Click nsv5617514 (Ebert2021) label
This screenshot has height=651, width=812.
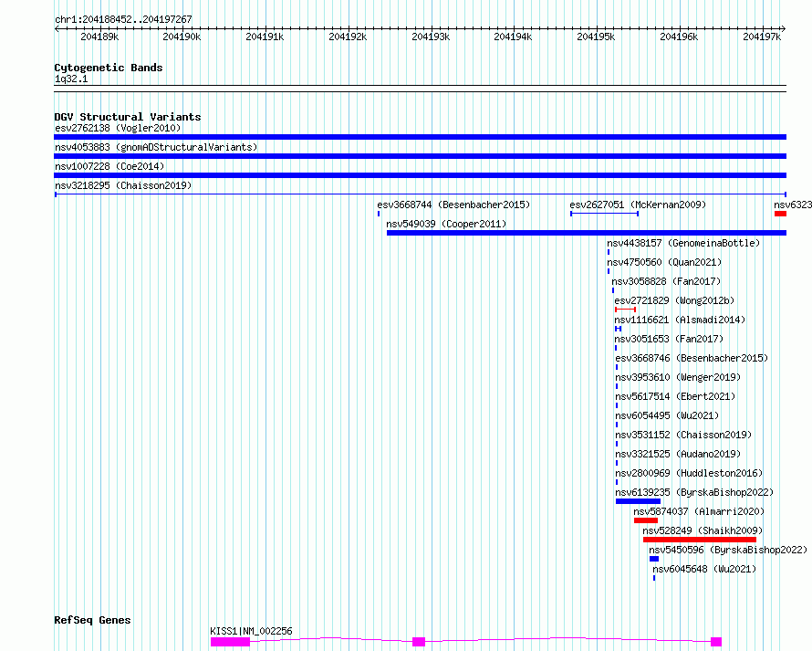[675, 396]
